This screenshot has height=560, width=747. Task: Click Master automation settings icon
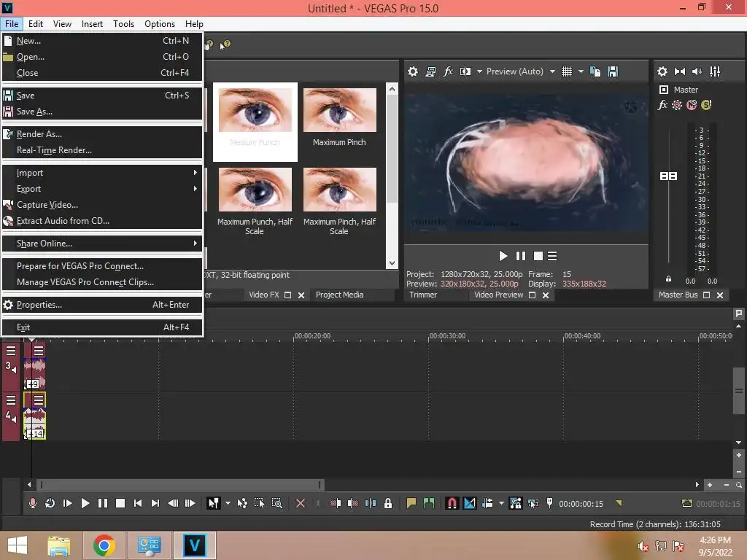[x=677, y=105]
